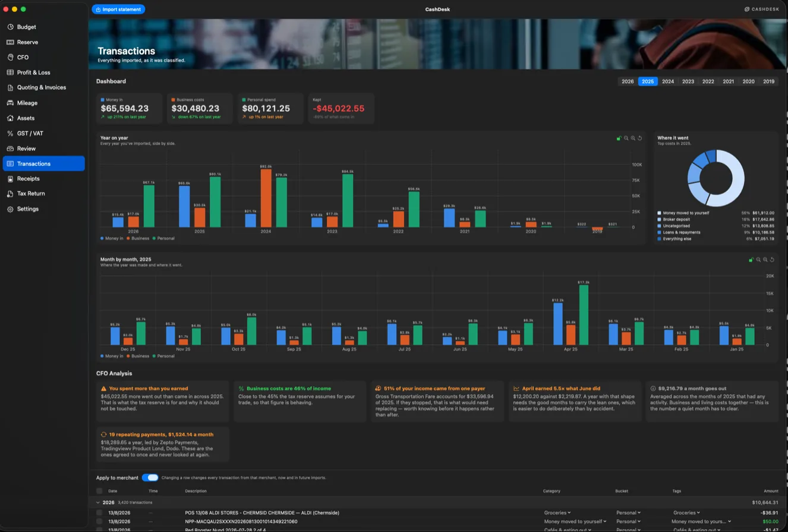Turn off the Apply to merchant switch
788x532 pixels.
point(150,477)
